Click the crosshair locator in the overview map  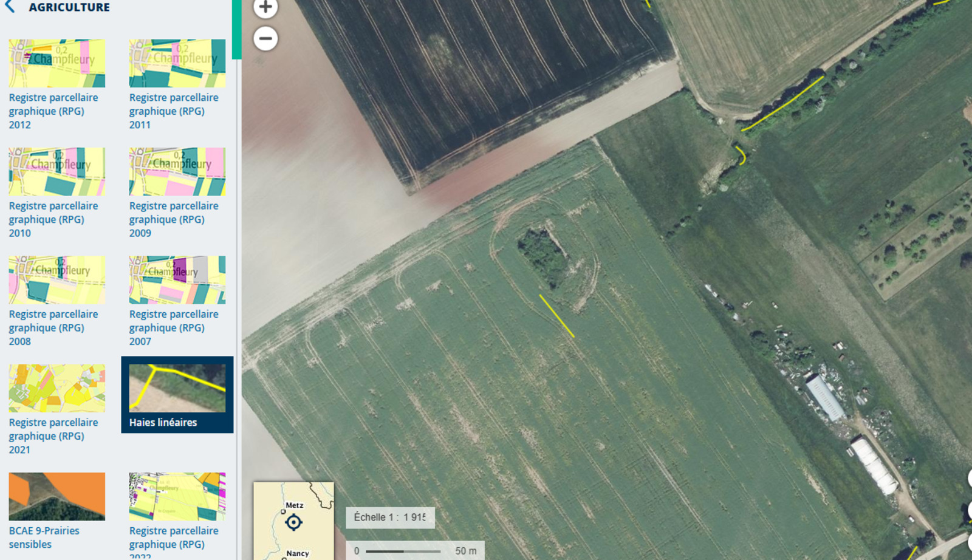[x=293, y=522]
